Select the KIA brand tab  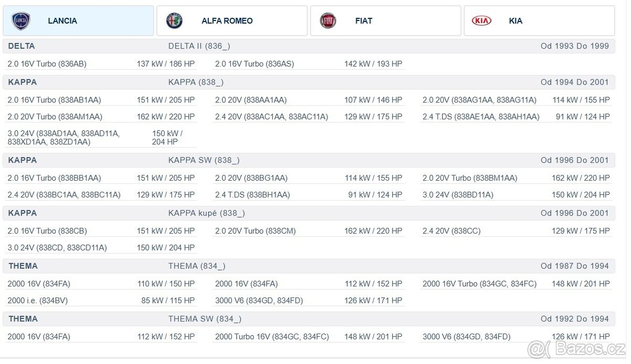coord(515,21)
